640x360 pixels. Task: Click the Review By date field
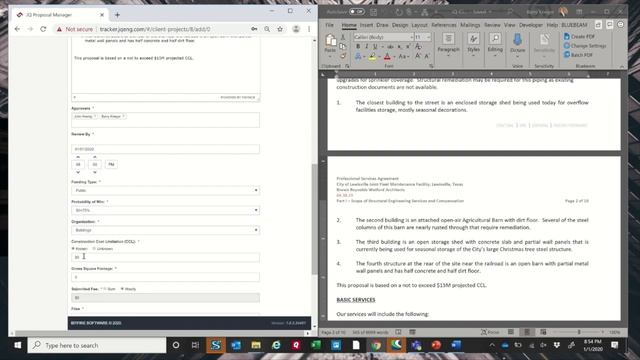(165, 149)
